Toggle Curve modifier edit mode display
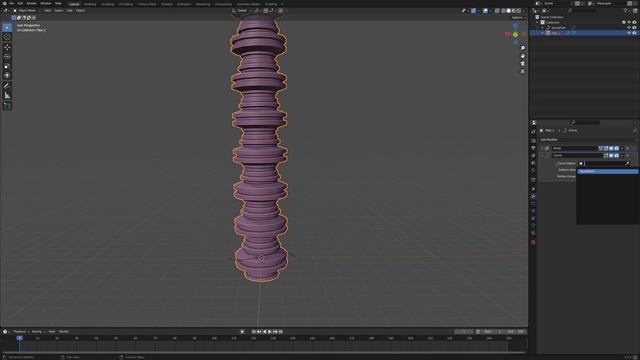 point(606,156)
